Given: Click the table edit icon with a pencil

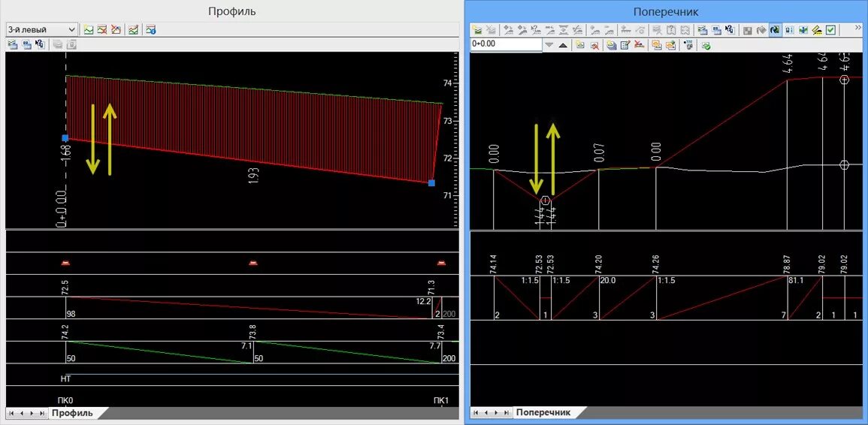Looking at the screenshot, I should point(625,45).
